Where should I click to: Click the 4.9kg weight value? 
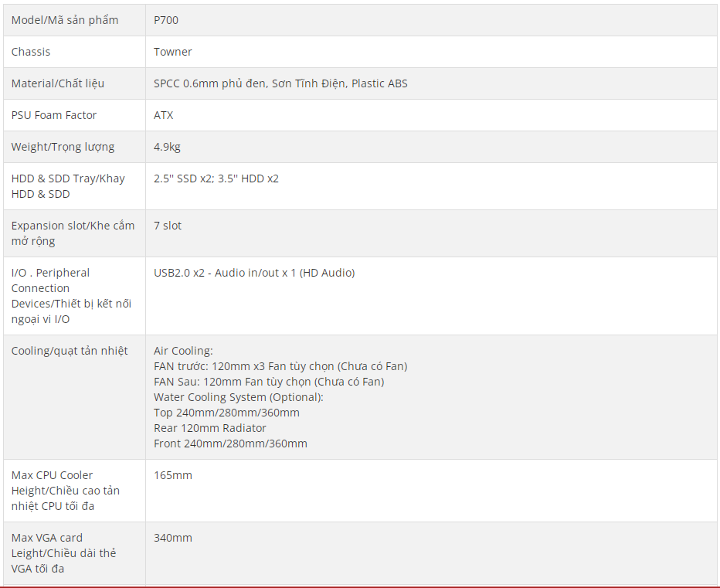[x=167, y=147]
